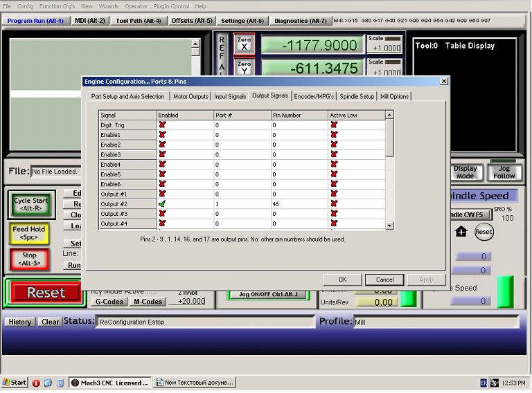Click the Zero Y axis button
This screenshot has height=393, width=532.
pos(244,66)
